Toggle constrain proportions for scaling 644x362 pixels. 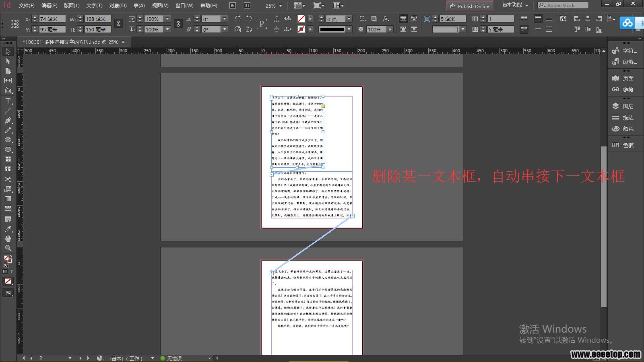(178, 24)
